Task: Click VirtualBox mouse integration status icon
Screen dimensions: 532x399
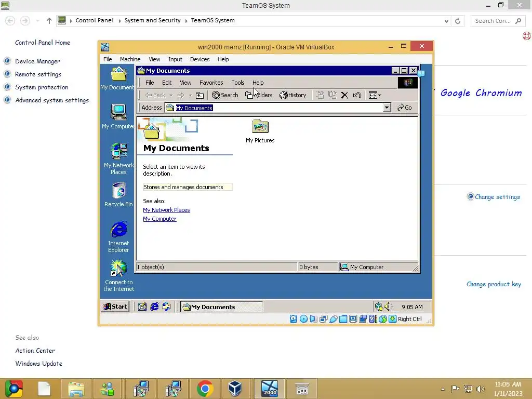Action: [383, 319]
